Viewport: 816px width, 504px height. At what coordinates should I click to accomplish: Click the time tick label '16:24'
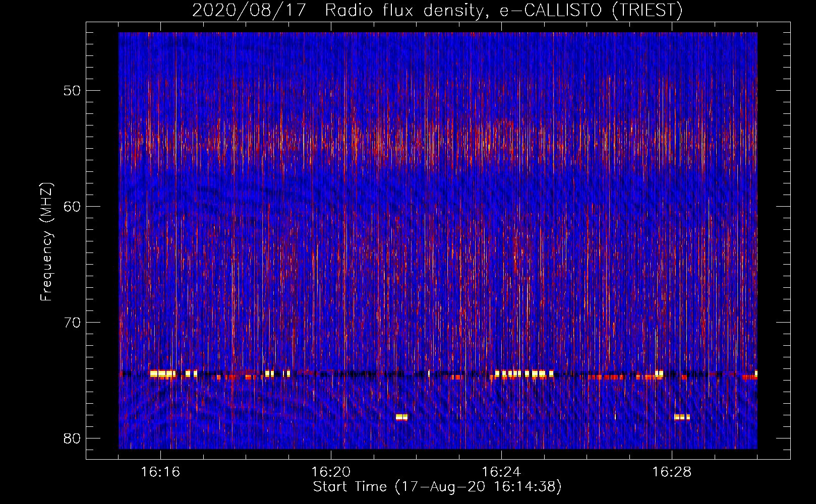(501, 472)
